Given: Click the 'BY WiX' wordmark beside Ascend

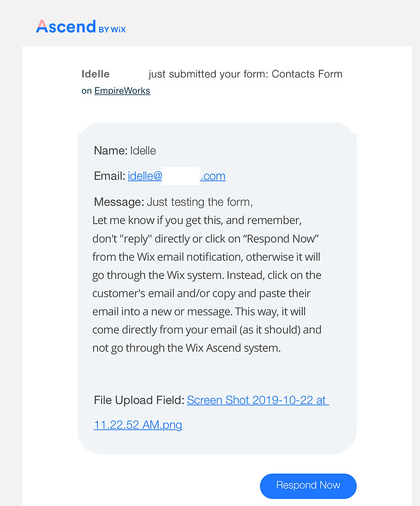Looking at the screenshot, I should click(112, 29).
